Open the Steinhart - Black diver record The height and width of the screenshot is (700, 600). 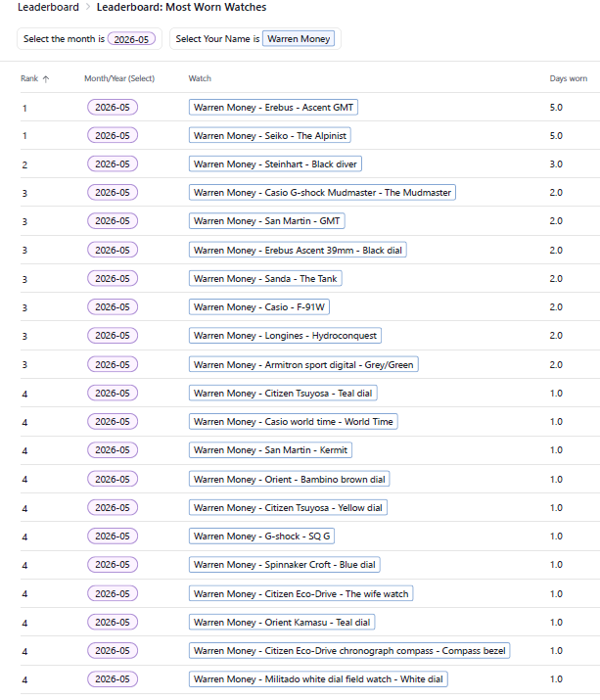275,163
